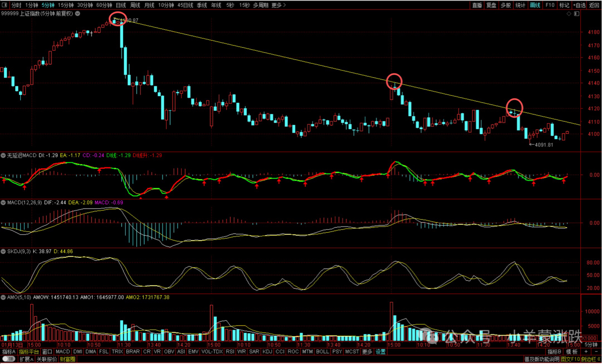
Task: Add to watchlist with +自选
Action: point(579,5)
